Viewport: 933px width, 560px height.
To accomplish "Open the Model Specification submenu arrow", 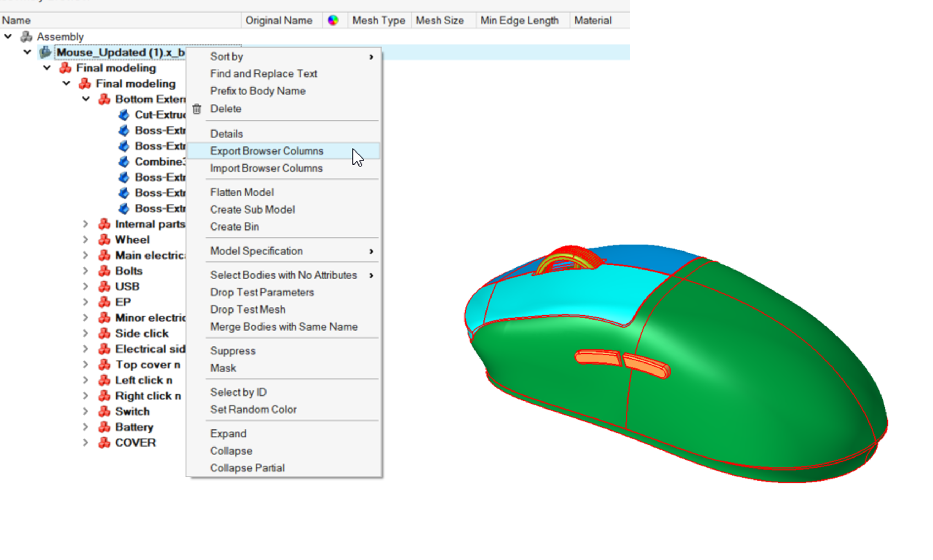I will [371, 251].
